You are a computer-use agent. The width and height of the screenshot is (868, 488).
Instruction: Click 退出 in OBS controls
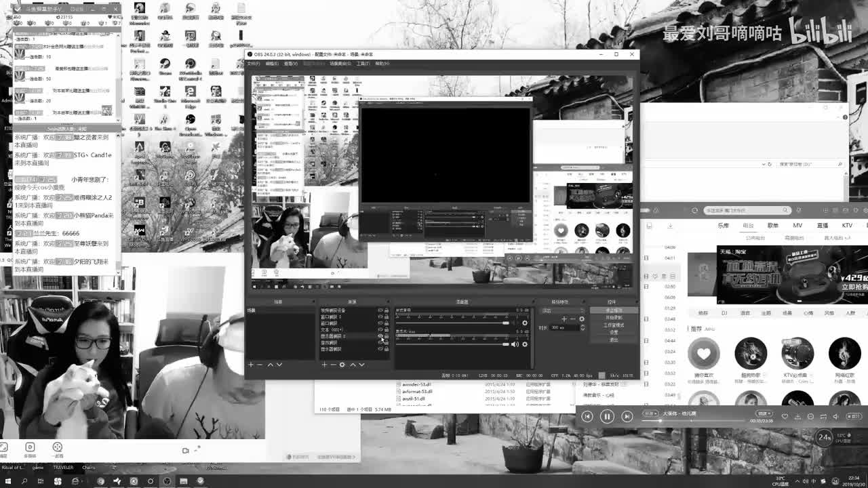(614, 340)
